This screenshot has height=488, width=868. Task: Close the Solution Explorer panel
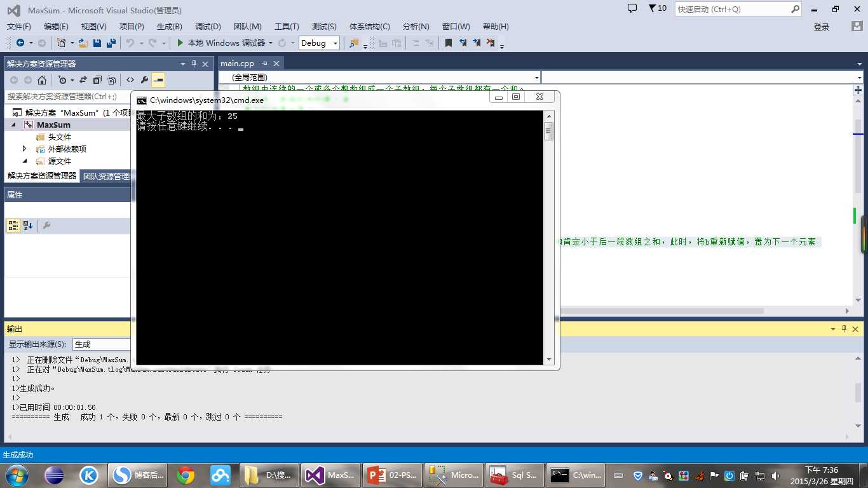point(205,64)
